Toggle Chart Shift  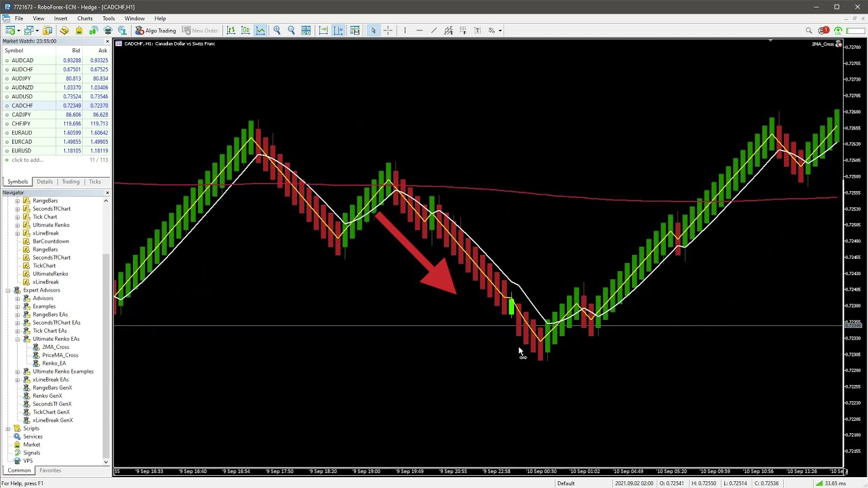[338, 30]
